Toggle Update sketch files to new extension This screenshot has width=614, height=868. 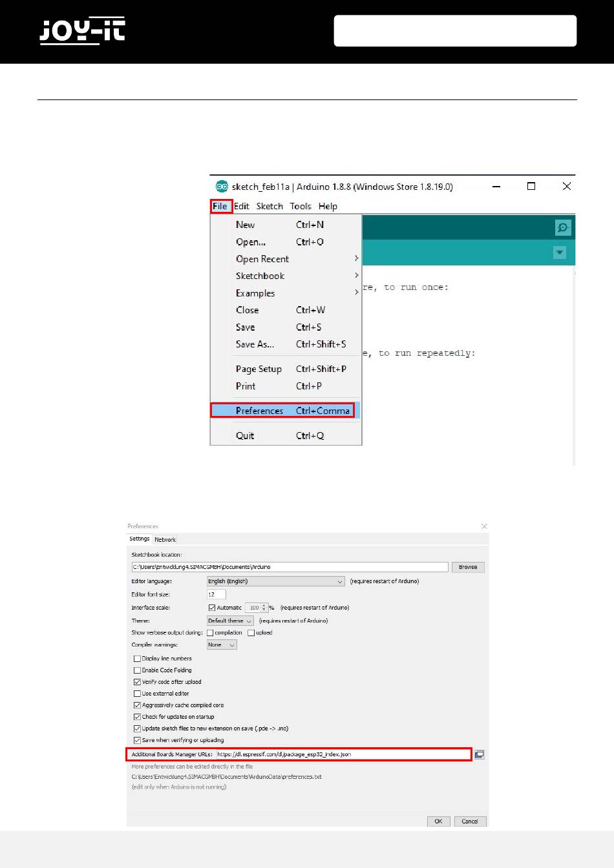coord(137,728)
